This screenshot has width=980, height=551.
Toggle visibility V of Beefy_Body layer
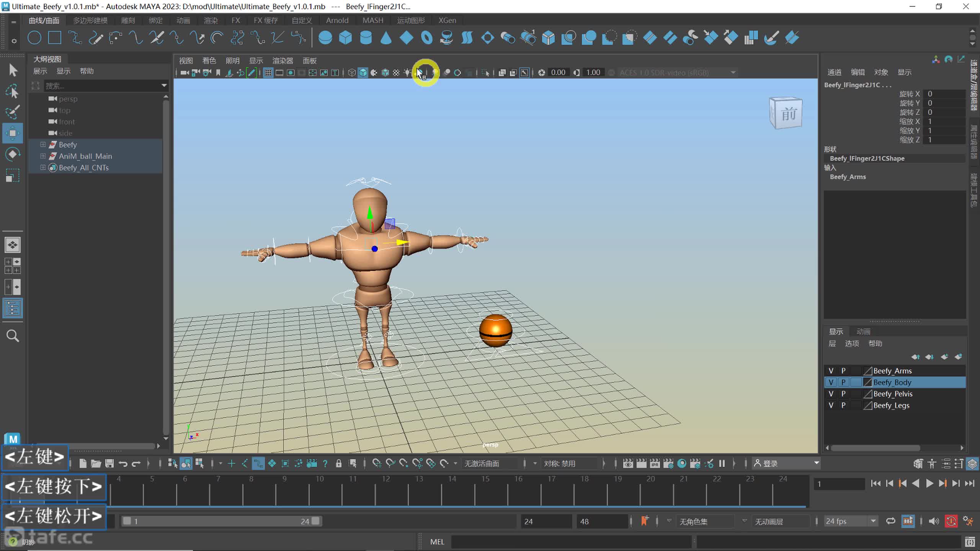coord(831,382)
